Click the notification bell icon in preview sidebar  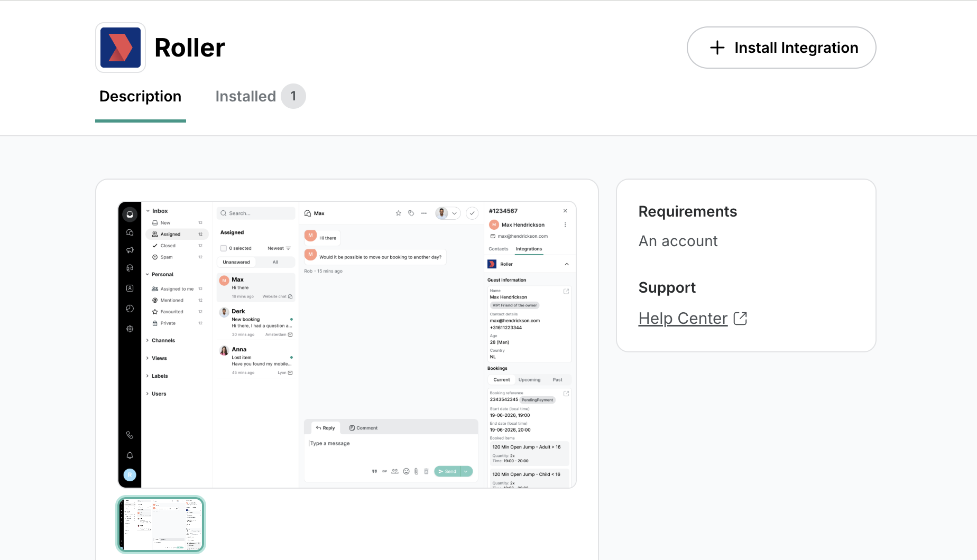pos(130,455)
